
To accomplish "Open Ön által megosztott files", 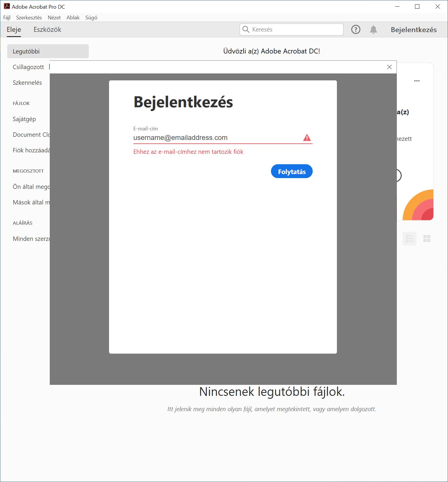I will pos(31,187).
